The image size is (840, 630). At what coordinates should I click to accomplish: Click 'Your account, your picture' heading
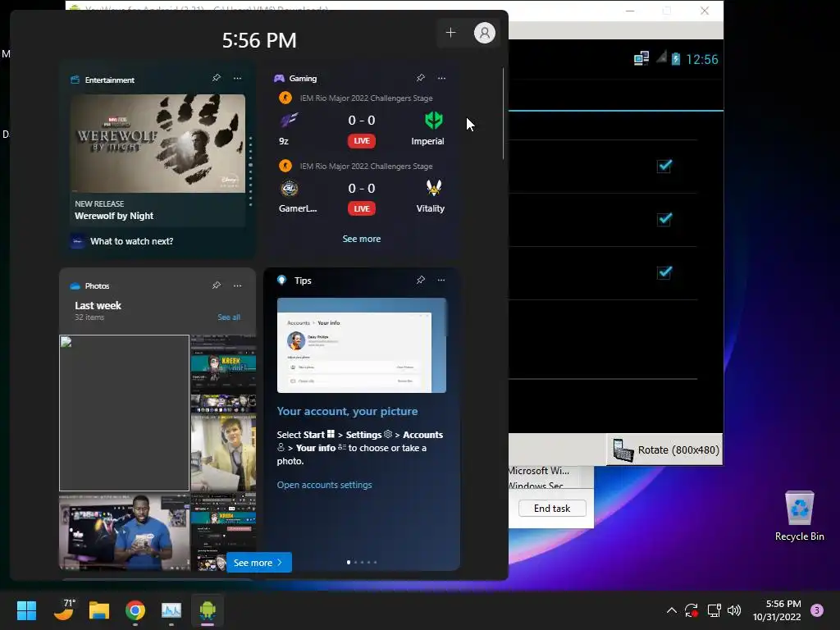click(x=347, y=412)
